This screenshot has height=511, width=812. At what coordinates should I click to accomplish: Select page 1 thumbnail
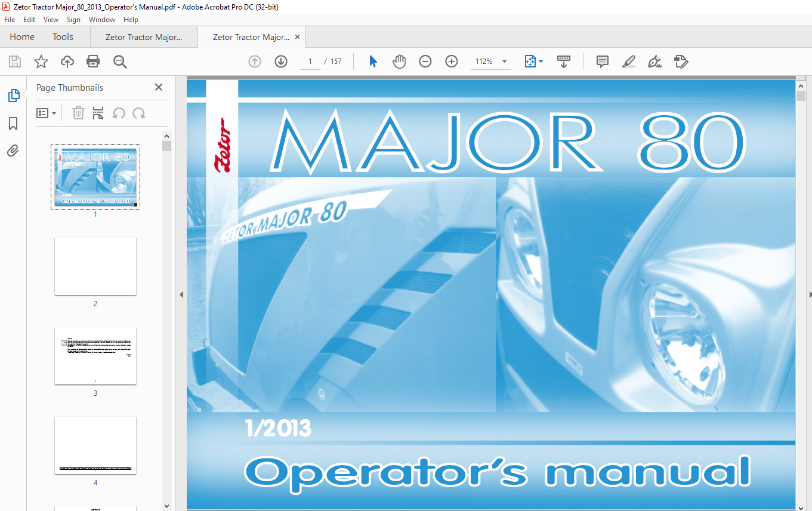click(95, 177)
